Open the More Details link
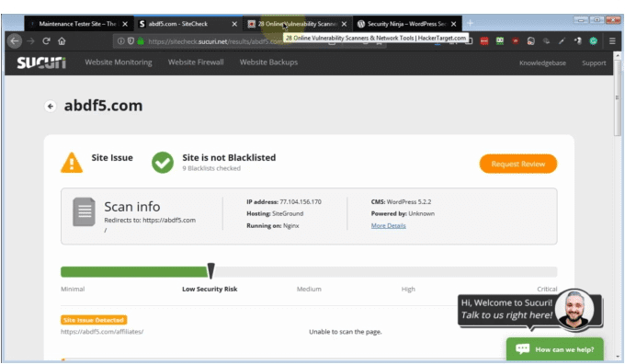This screenshot has width=625, height=364. click(388, 225)
